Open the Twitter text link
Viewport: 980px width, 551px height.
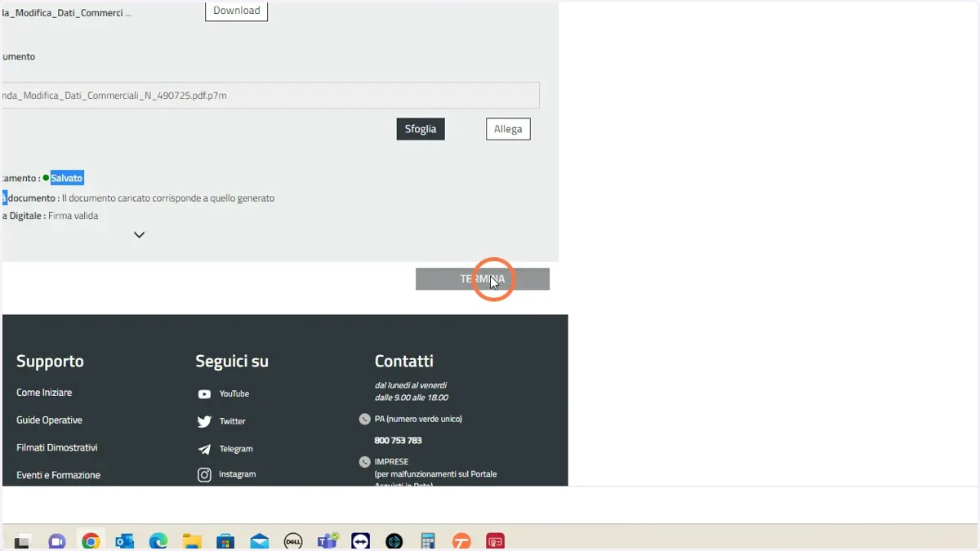coord(232,421)
